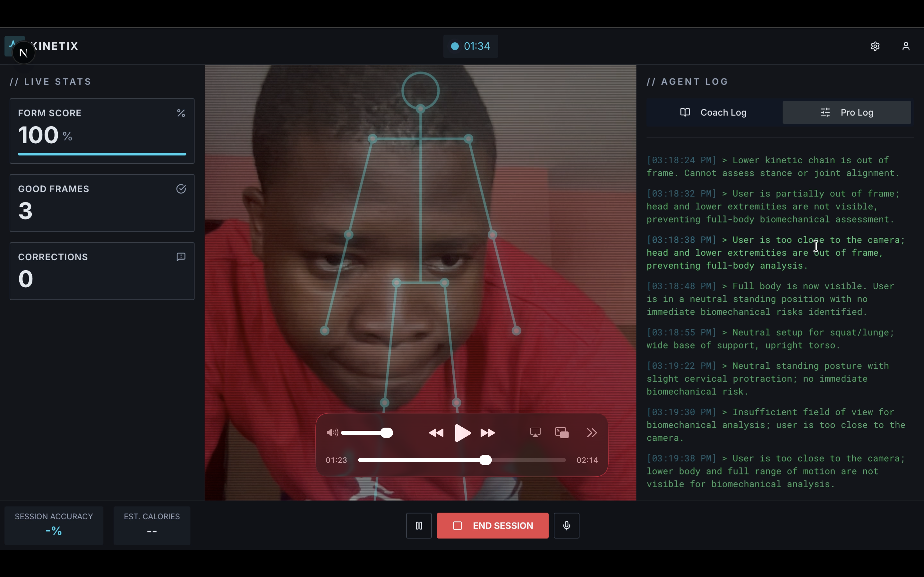Open the settings gear icon
This screenshot has width=924, height=577.
[x=875, y=46]
